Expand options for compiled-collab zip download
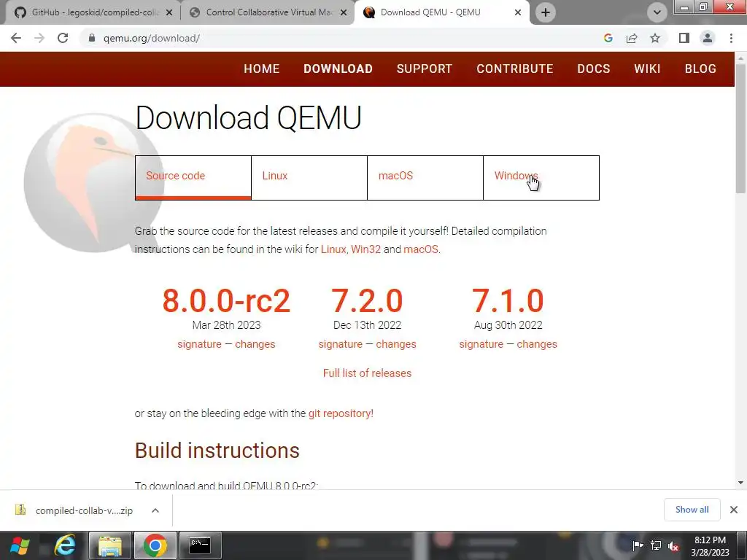 155,510
